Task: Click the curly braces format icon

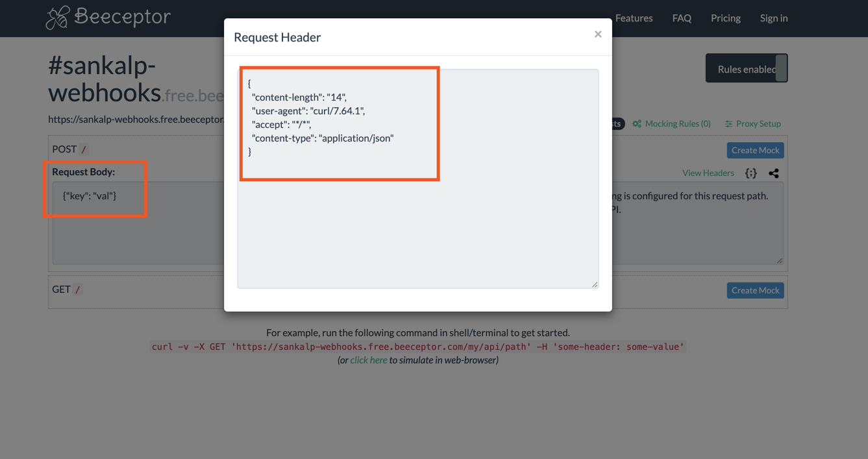Action: point(751,173)
